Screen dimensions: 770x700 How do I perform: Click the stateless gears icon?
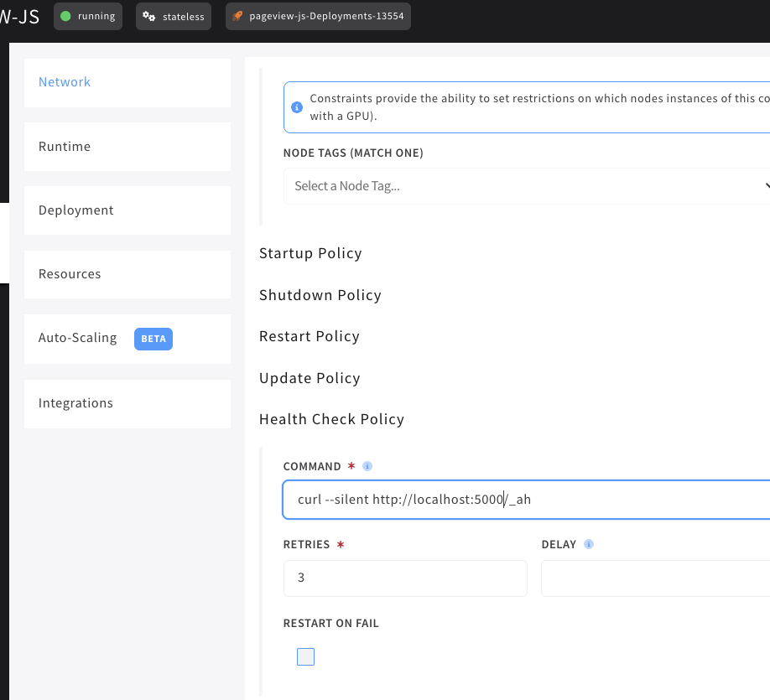148,17
